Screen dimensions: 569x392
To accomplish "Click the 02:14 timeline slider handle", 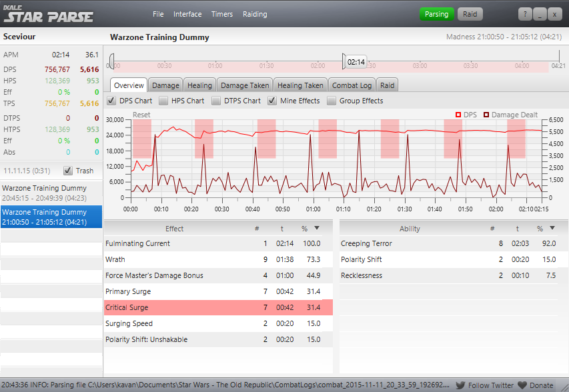I will 344,61.
